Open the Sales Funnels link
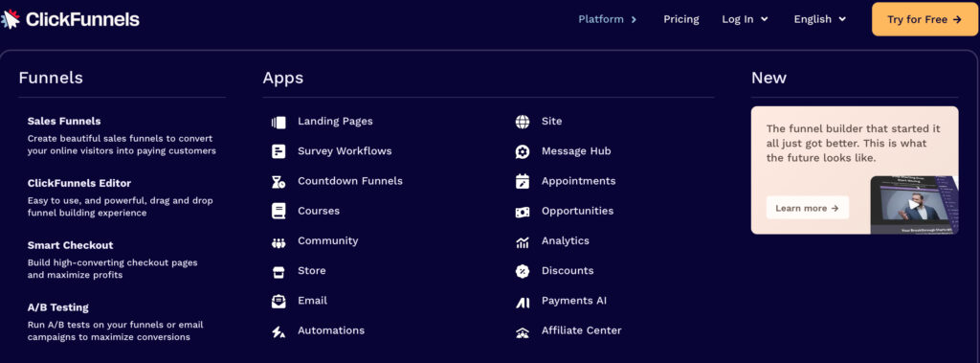This screenshot has height=363, width=980. [64, 121]
